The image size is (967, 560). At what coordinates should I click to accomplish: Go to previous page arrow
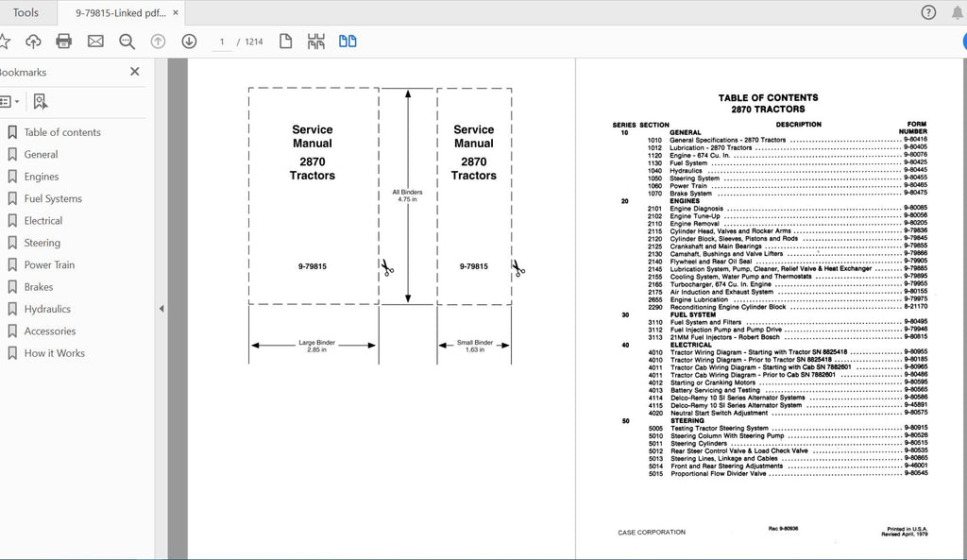(158, 42)
